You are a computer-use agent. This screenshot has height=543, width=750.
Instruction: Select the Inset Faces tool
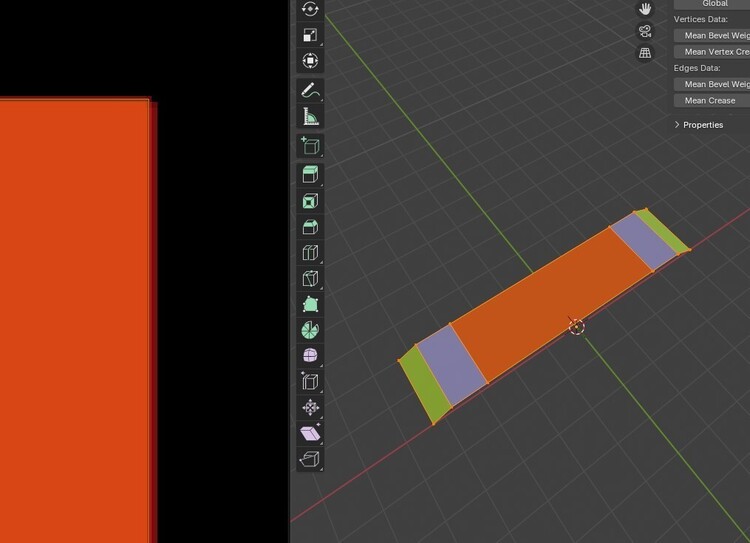[x=310, y=201]
